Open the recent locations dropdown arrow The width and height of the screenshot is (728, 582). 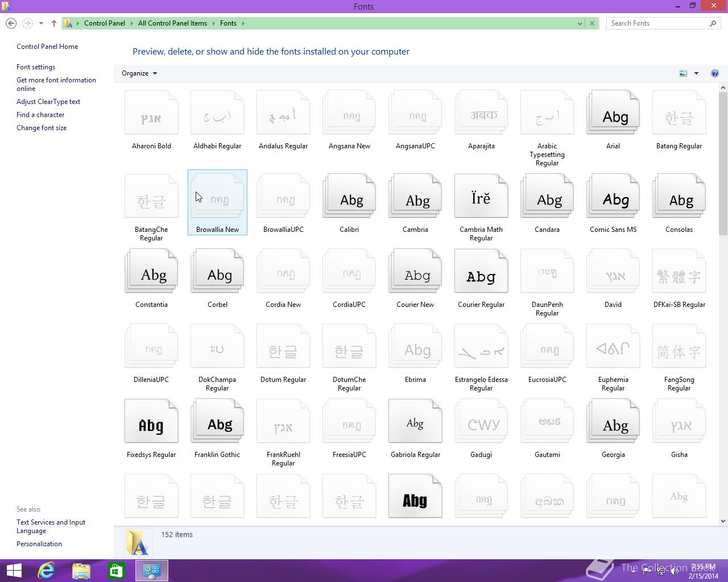coord(41,23)
